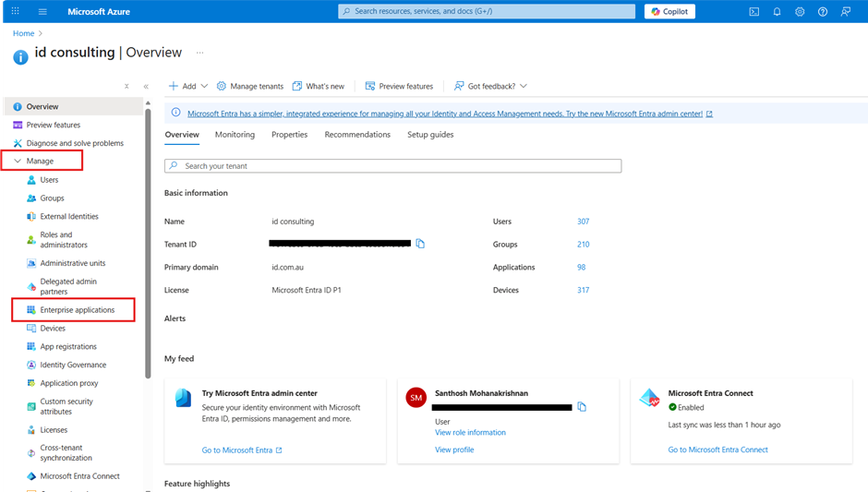Open the top bar feedback icon
Image resolution: width=868 pixels, height=492 pixels.
click(x=845, y=11)
